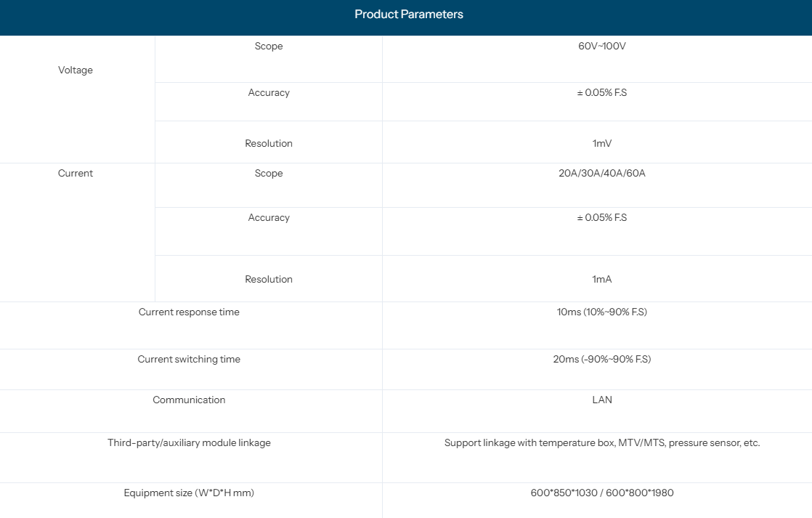
Task: Click the Current row label
Action: click(x=76, y=174)
